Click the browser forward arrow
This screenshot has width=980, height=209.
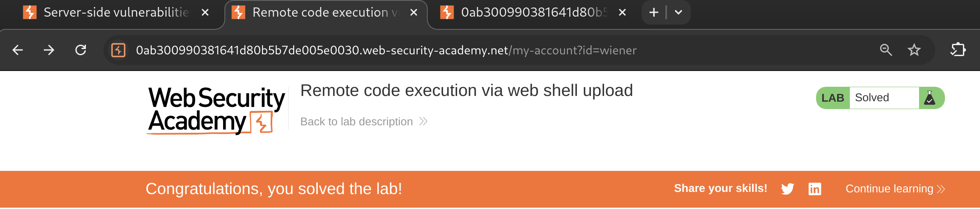(49, 50)
